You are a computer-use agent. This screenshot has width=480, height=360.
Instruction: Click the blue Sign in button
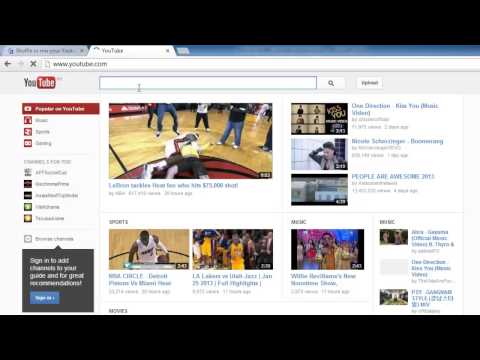45,298
